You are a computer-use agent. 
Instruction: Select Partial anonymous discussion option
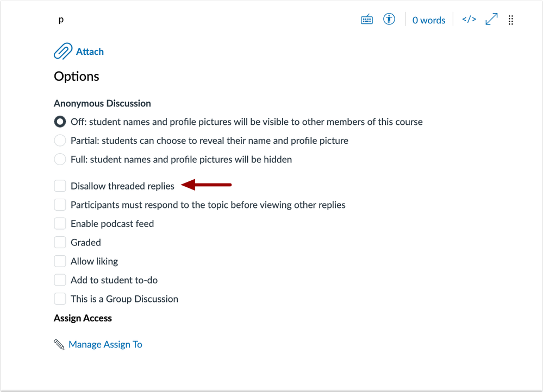click(x=60, y=141)
